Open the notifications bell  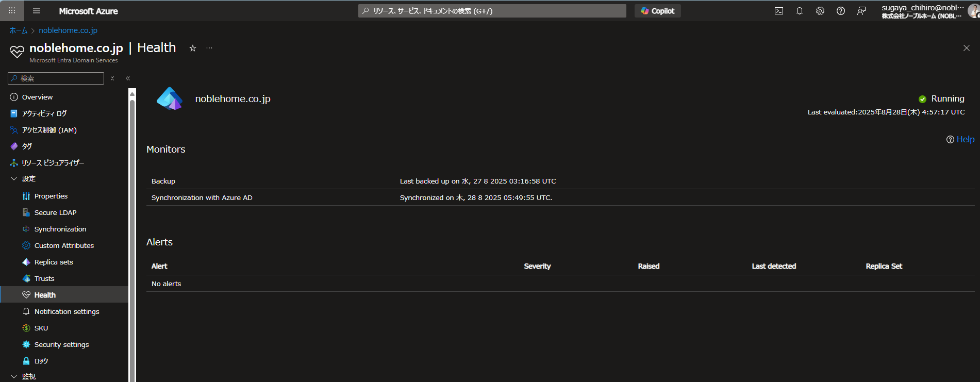point(800,11)
